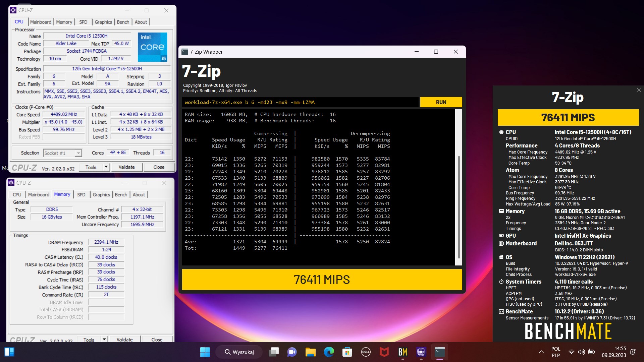Open Widgets from the taskbar corner
Image resolution: width=644 pixels, height=362 pixels.
tap(9, 352)
